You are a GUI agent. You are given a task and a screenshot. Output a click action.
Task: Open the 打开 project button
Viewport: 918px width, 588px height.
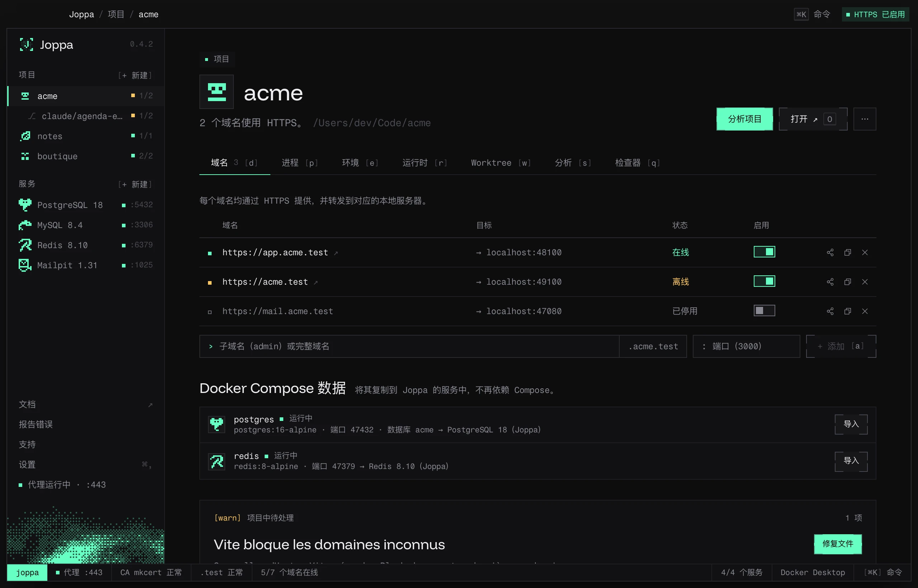point(813,119)
